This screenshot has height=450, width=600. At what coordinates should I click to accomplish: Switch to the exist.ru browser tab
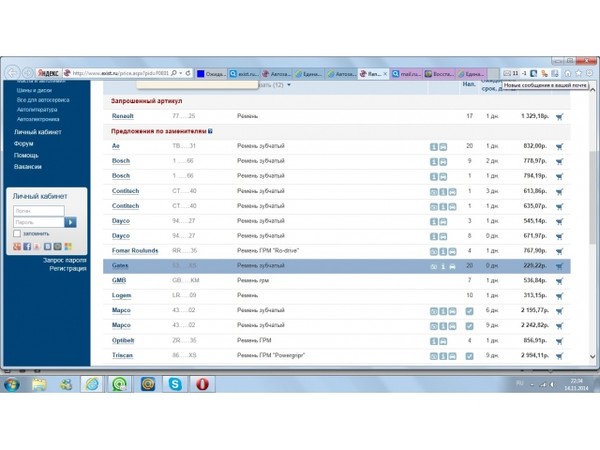click(x=244, y=74)
